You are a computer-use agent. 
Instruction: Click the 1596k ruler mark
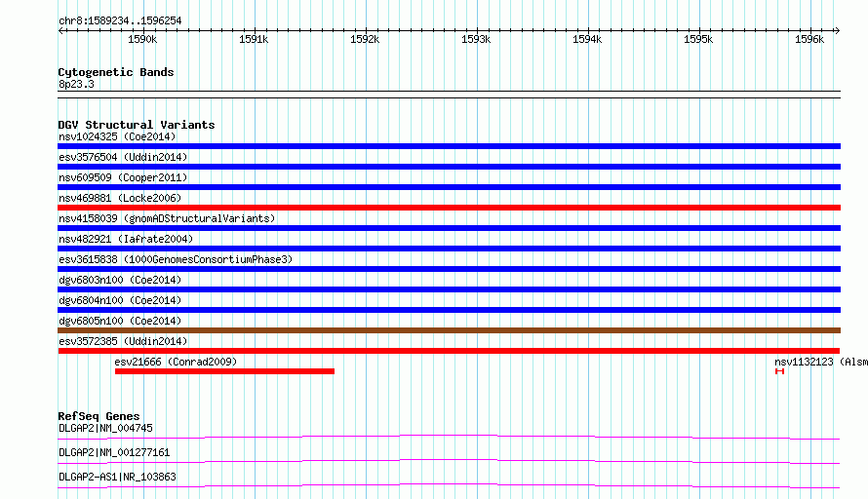point(809,39)
